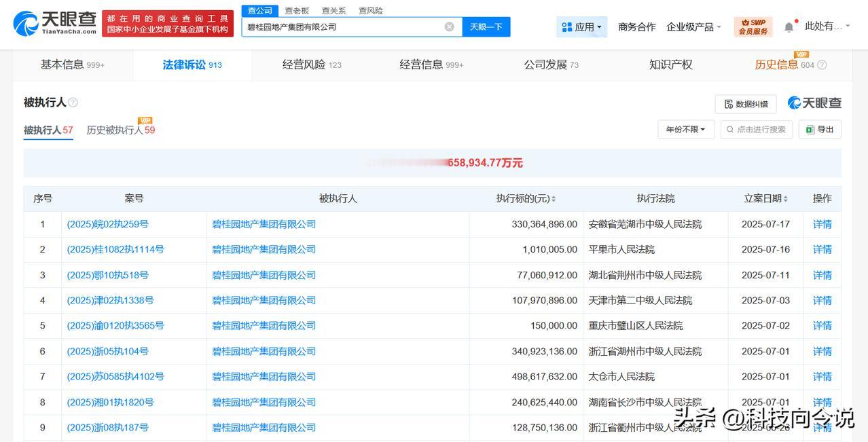Screen dimensions: 868x442
Task: Click court 平果市人民法院
Action: [621, 249]
